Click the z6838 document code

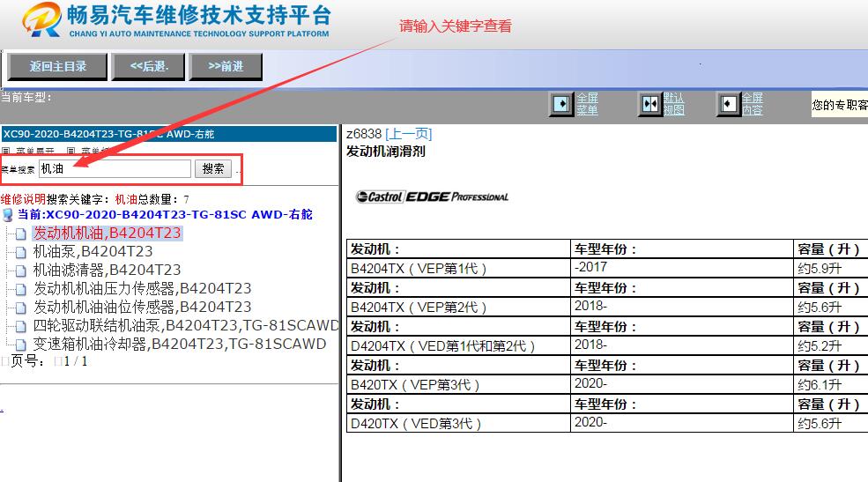pos(364,134)
